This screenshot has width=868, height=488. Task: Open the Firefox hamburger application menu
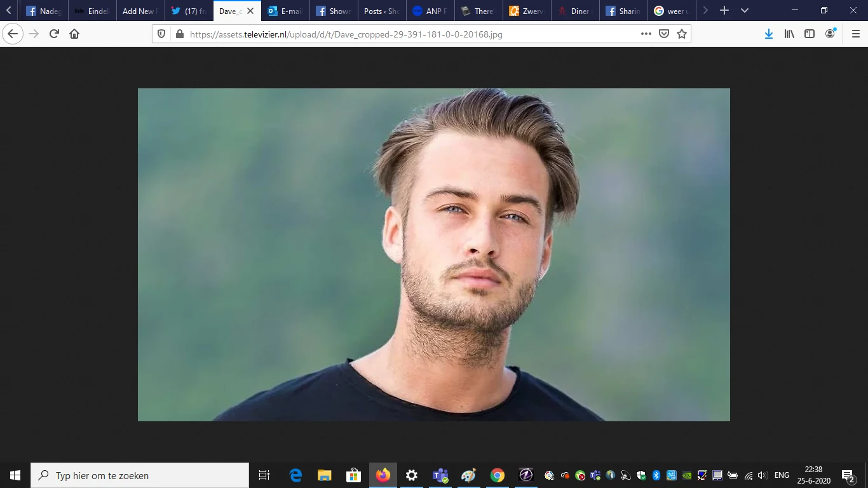(855, 34)
